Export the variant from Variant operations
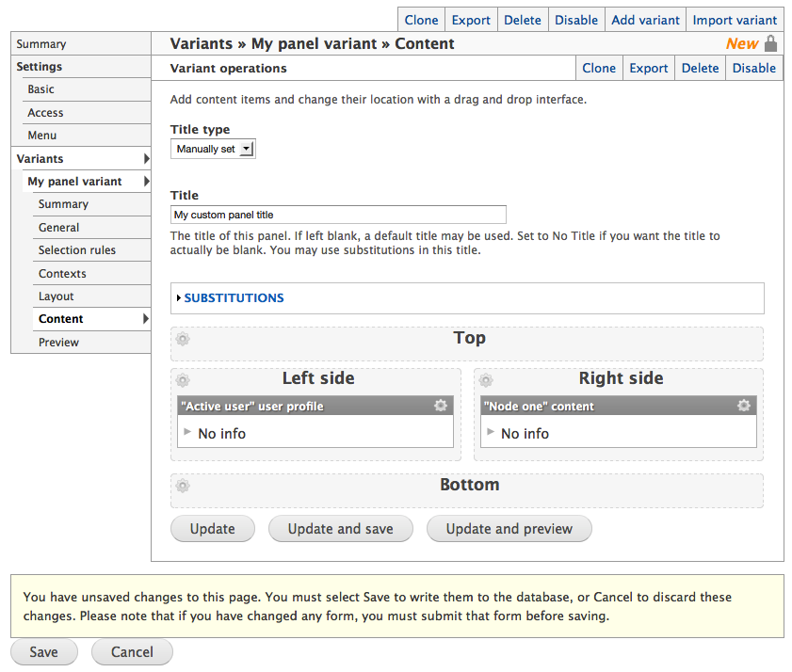The width and height of the screenshot is (792, 672). pyautogui.click(x=649, y=68)
